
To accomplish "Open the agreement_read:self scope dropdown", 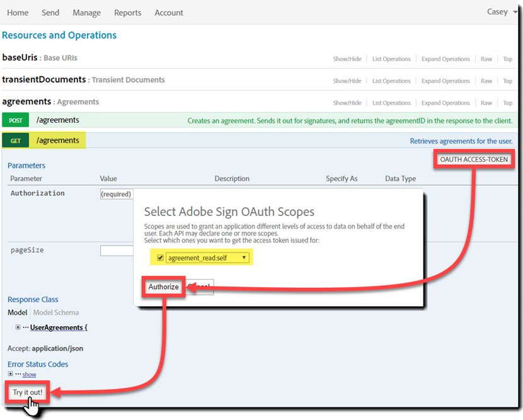I will click(x=207, y=258).
